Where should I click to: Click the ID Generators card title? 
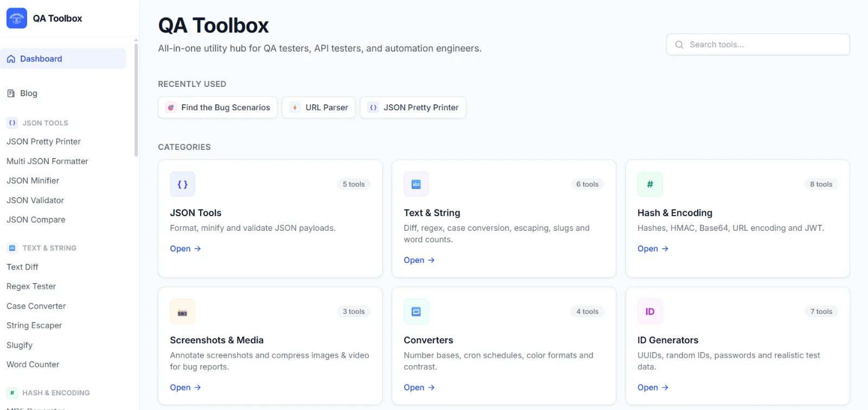click(668, 340)
